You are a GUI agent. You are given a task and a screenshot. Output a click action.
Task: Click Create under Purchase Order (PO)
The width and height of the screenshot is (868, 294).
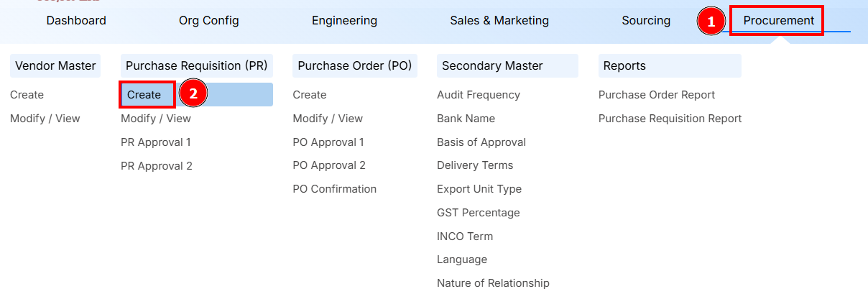pos(309,95)
